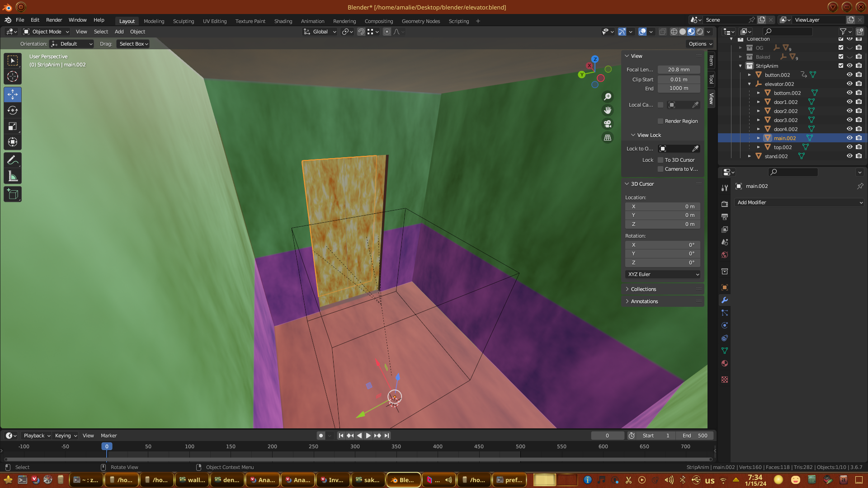
Task: Open the Add Modifier dropdown
Action: click(799, 202)
